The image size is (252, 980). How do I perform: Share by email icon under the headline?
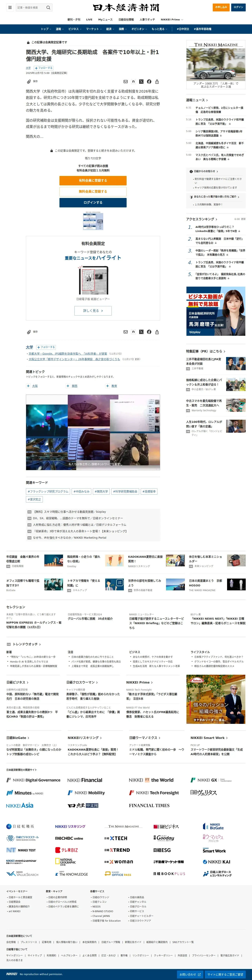point(126,81)
